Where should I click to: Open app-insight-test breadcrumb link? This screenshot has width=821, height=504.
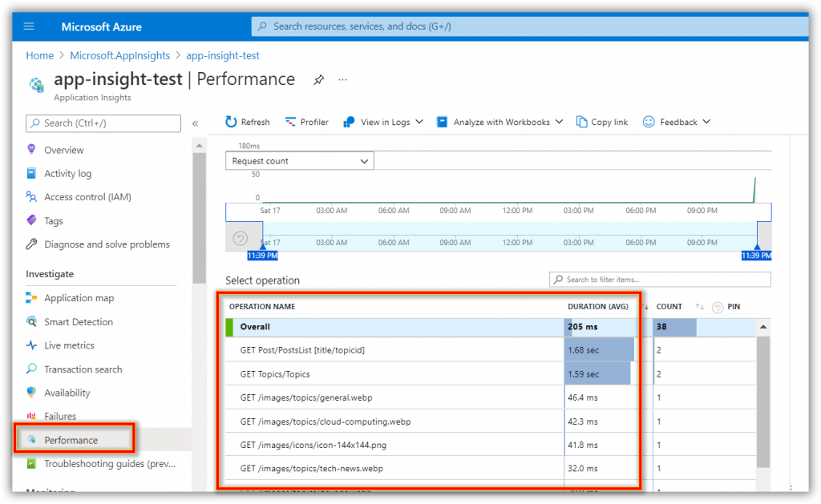223,55
